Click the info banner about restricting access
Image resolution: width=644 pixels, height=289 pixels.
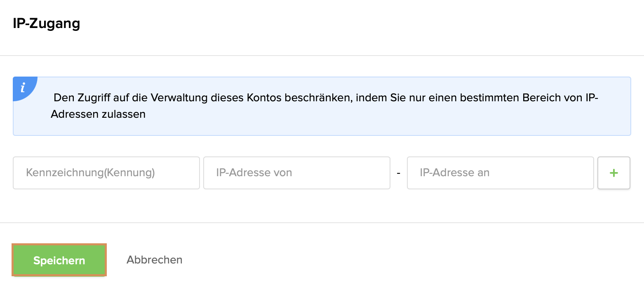pos(322,106)
